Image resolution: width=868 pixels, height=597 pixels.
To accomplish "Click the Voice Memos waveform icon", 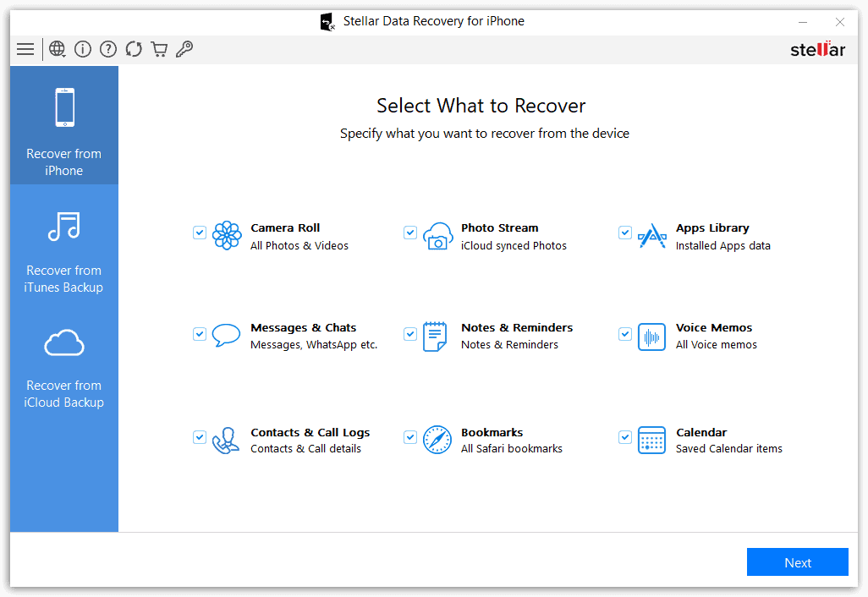I will pos(651,337).
